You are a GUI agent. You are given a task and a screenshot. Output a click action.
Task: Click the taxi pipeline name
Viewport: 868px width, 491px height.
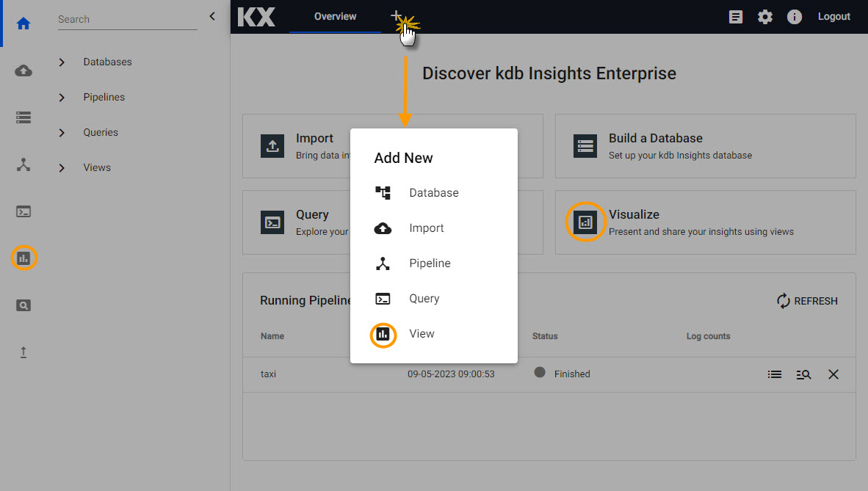(268, 374)
